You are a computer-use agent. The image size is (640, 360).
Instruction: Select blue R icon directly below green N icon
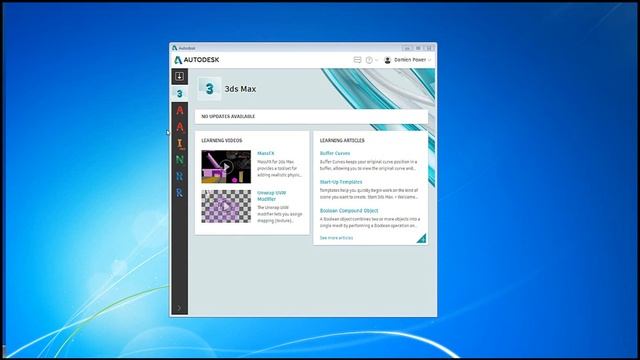click(x=180, y=176)
